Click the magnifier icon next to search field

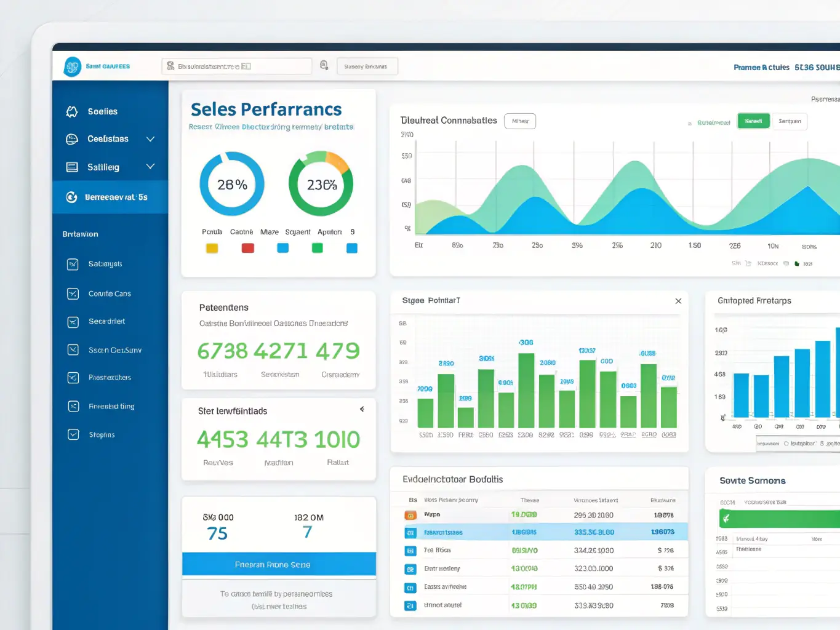(x=324, y=65)
